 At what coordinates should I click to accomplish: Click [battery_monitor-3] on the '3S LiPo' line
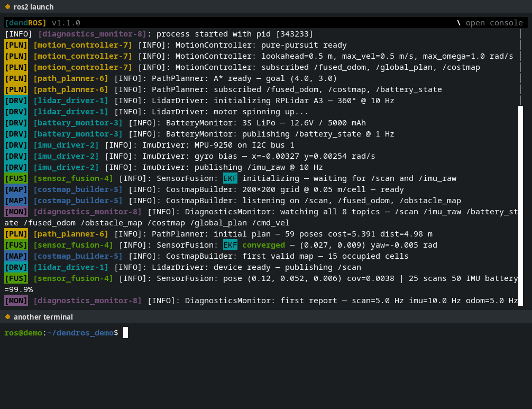78,123
